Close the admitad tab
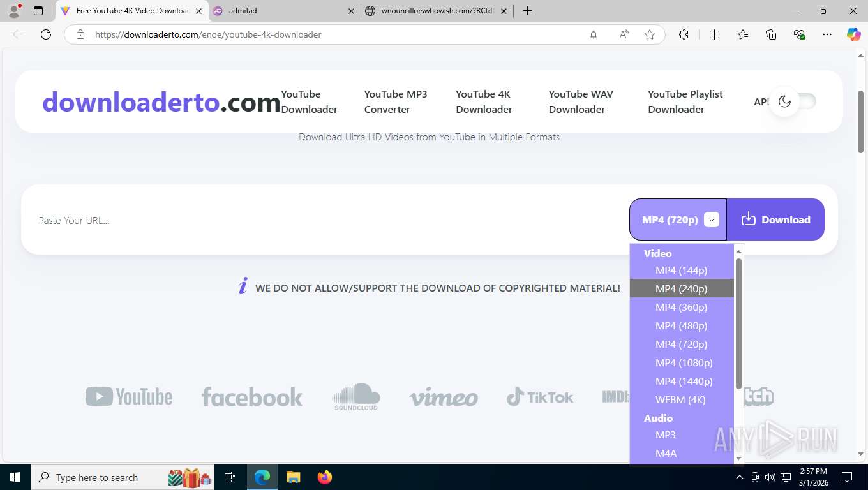Image resolution: width=868 pixels, height=490 pixels. click(x=351, y=11)
